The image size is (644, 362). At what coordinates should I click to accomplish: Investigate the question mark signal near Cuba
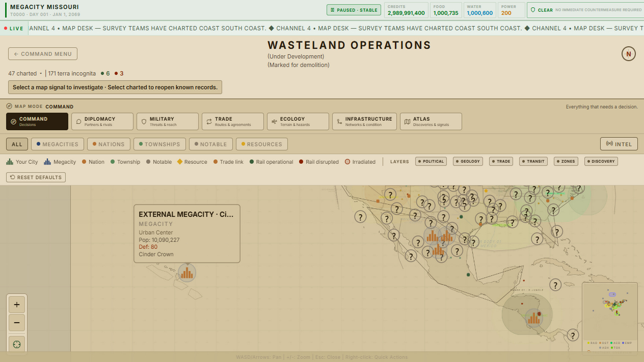click(555, 285)
